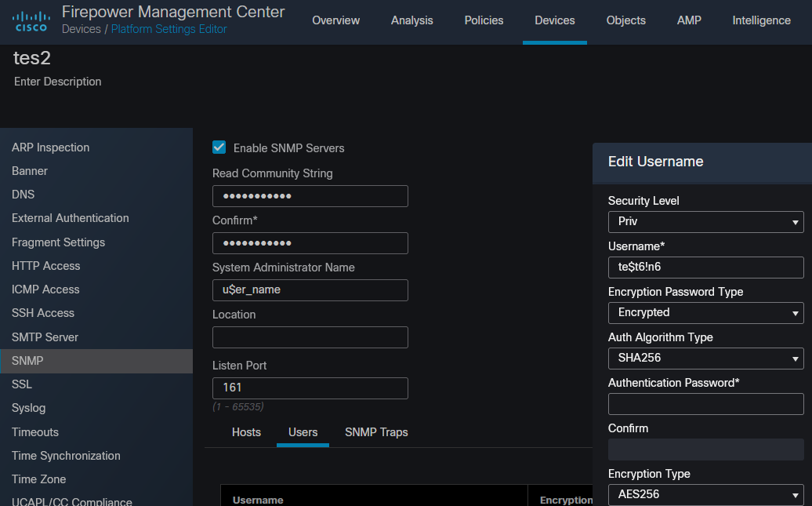Click the Authentication Password field
Image resolution: width=812 pixels, height=506 pixels.
705,404
